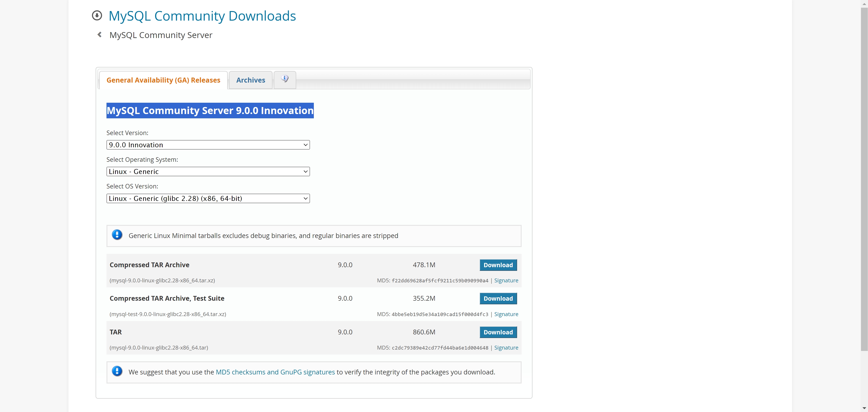Click the download circle icon beside page title

click(97, 16)
